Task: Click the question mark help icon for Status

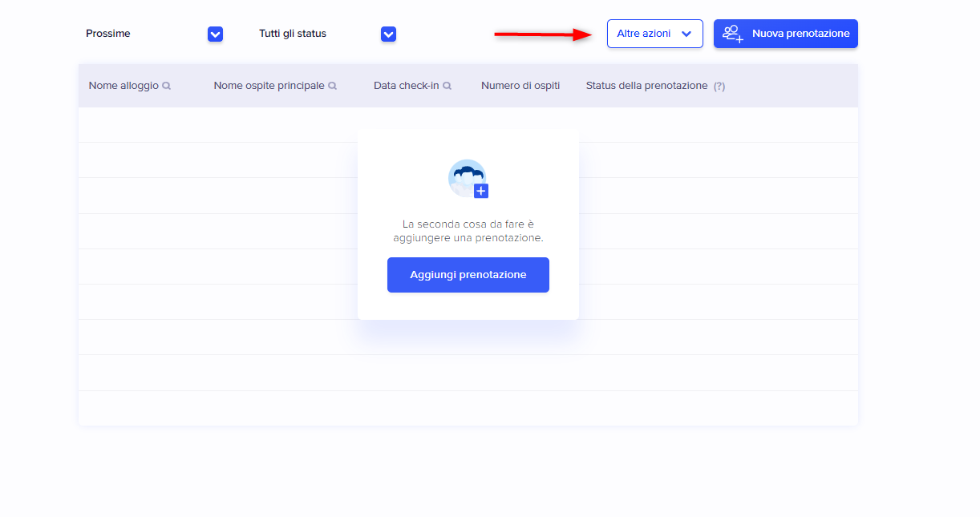Action: (x=719, y=87)
